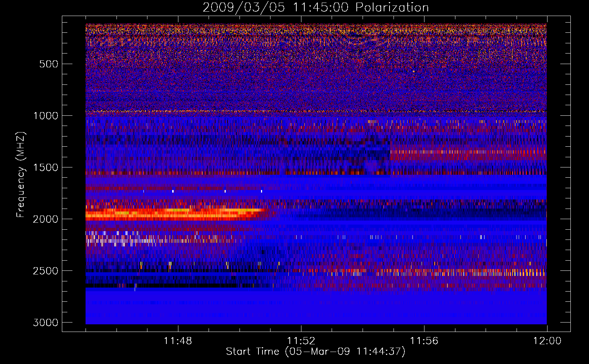Click the 'Start Time (05-Mar-09 11:44:37)' label
The image size is (589, 364).
tap(316, 352)
